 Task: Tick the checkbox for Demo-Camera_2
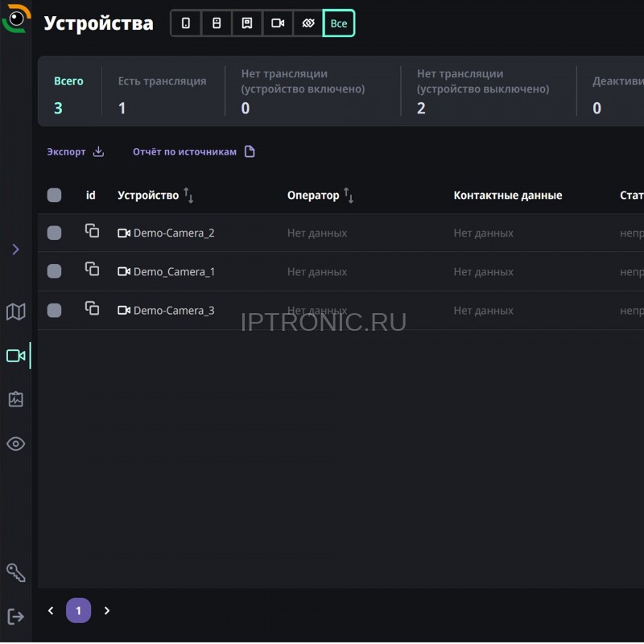(x=54, y=233)
